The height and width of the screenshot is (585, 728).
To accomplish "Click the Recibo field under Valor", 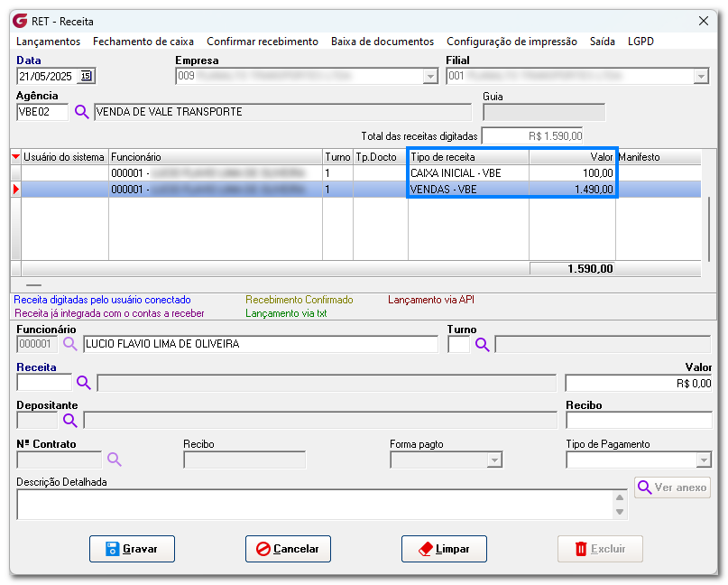I will 639,421.
